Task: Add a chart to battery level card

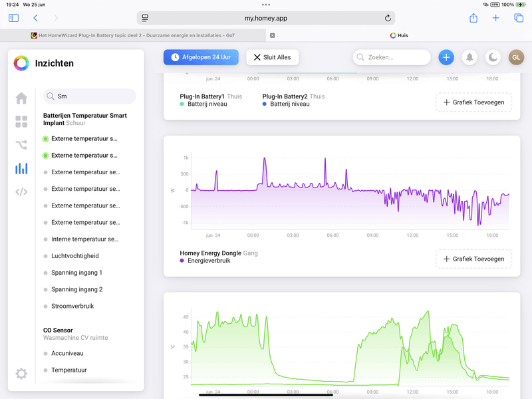Action: click(473, 102)
